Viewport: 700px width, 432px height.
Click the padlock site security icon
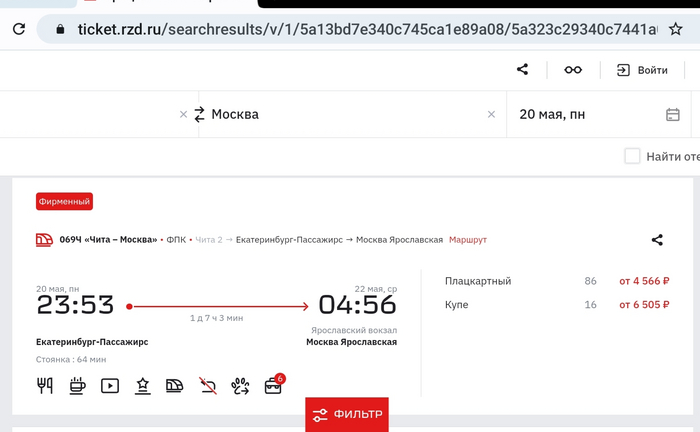tap(60, 29)
